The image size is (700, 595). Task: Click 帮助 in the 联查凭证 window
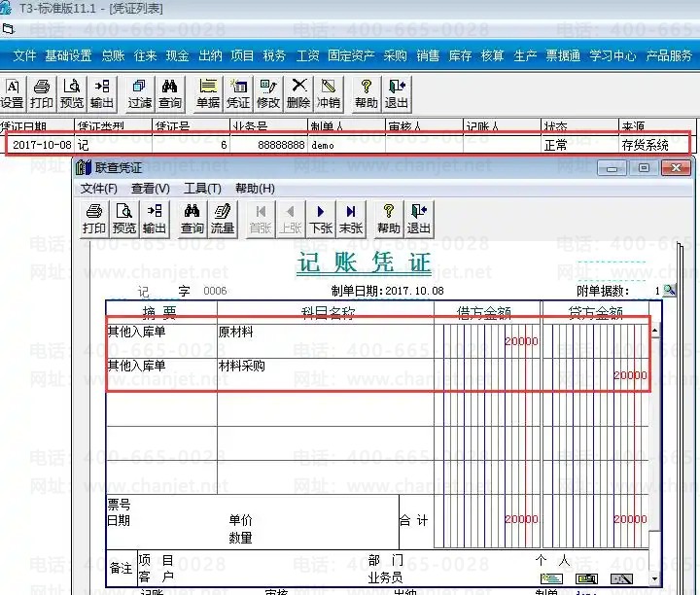click(x=388, y=219)
